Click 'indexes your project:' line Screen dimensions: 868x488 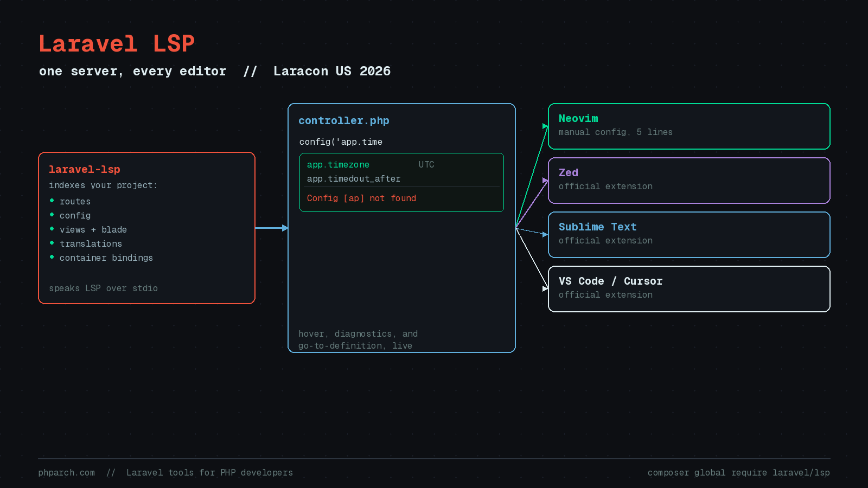pos(103,185)
